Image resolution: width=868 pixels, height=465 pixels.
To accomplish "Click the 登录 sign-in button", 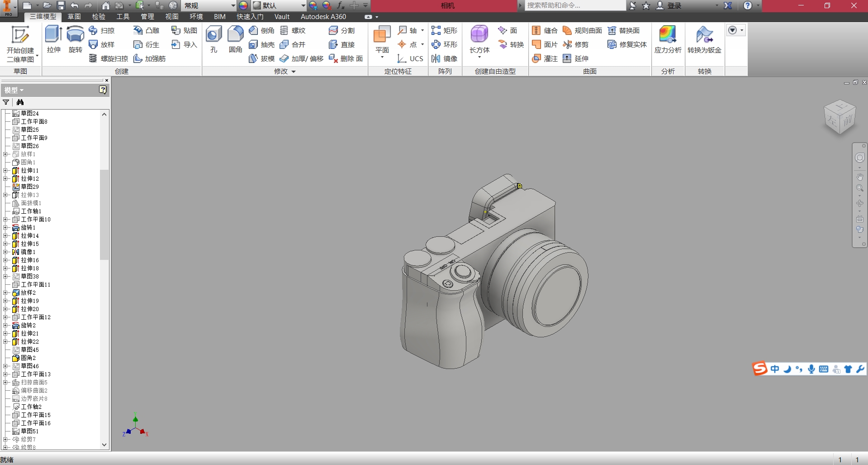I will [669, 5].
